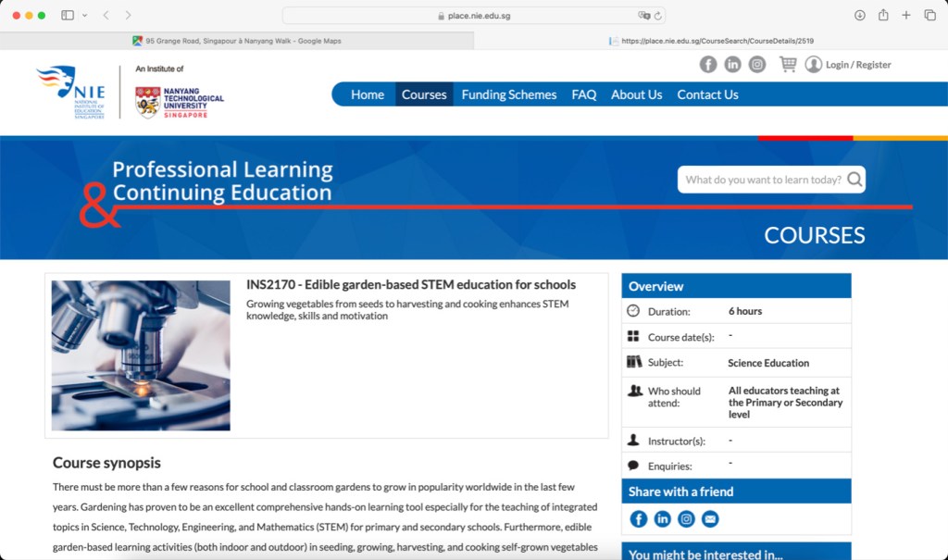948x560 pixels.
Task: Open the shopping cart icon
Action: pyautogui.click(x=788, y=64)
